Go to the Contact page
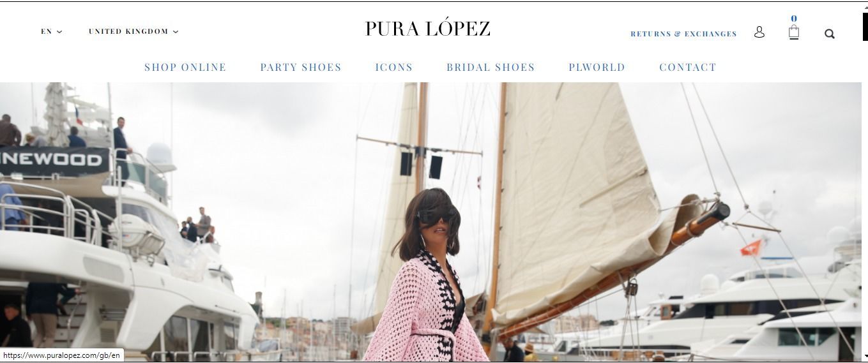Viewport: 868px width, 363px height. [x=688, y=67]
